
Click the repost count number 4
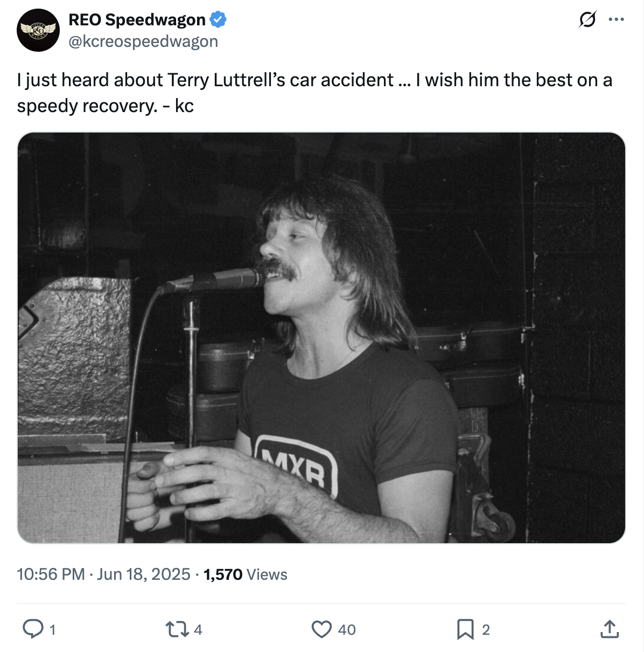(198, 629)
